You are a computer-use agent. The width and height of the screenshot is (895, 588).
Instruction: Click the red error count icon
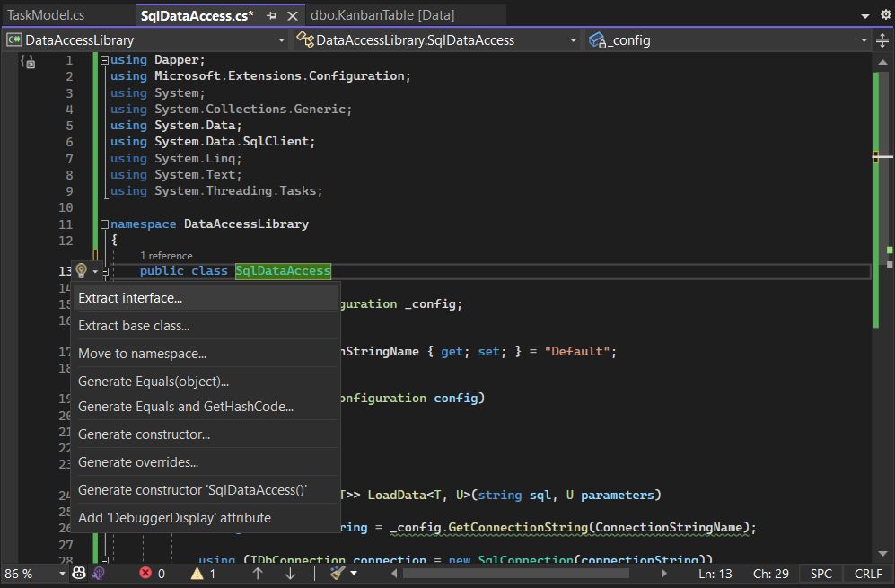(x=146, y=573)
